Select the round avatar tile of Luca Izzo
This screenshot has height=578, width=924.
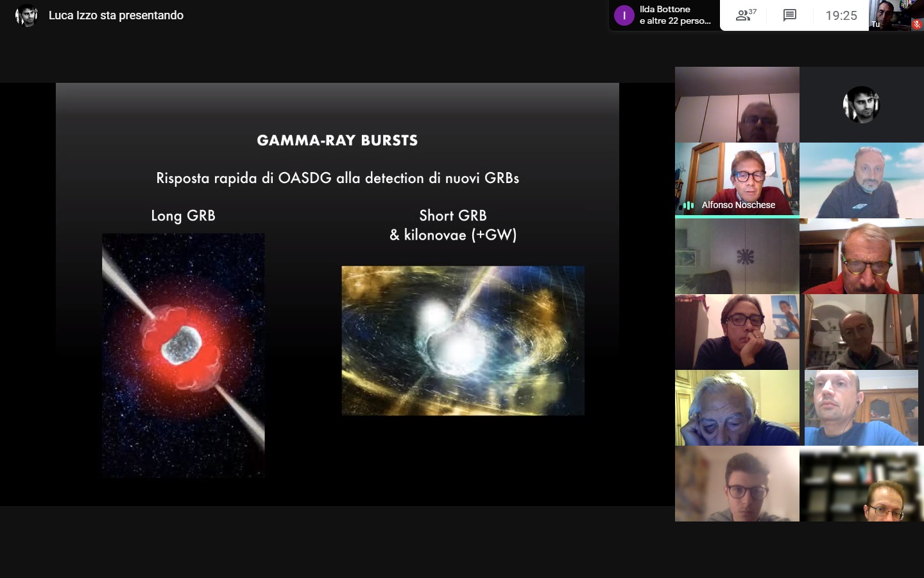click(x=860, y=105)
